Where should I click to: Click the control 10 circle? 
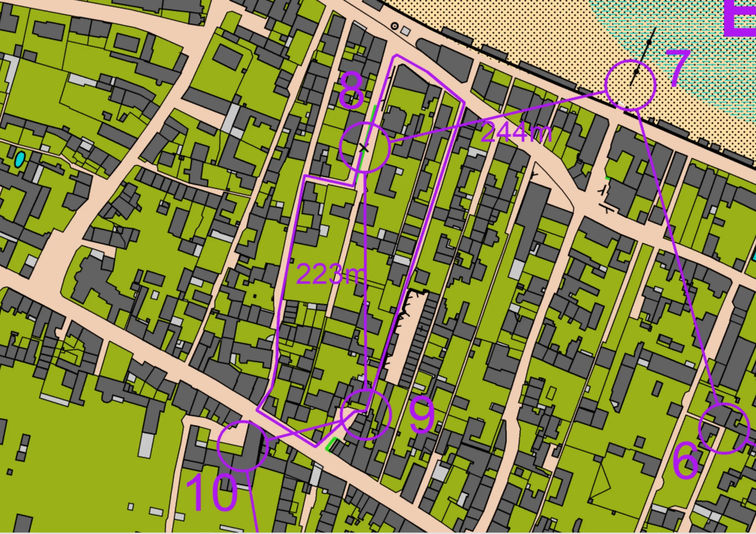(x=243, y=446)
